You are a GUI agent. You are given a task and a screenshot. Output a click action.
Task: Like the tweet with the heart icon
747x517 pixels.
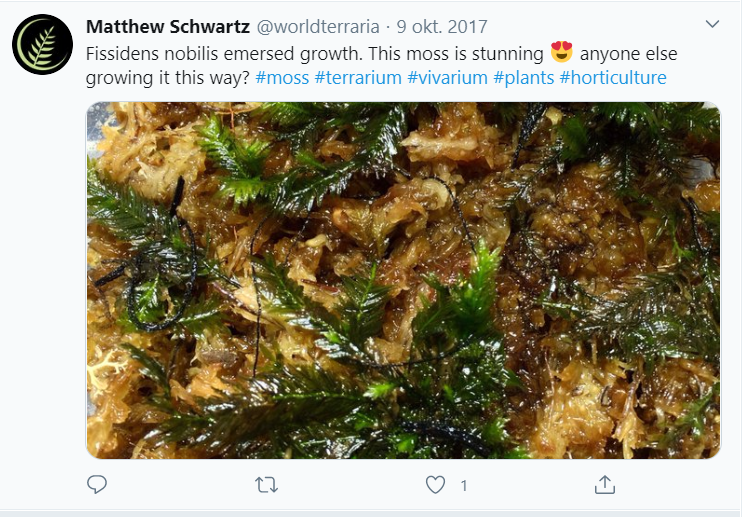click(x=435, y=485)
